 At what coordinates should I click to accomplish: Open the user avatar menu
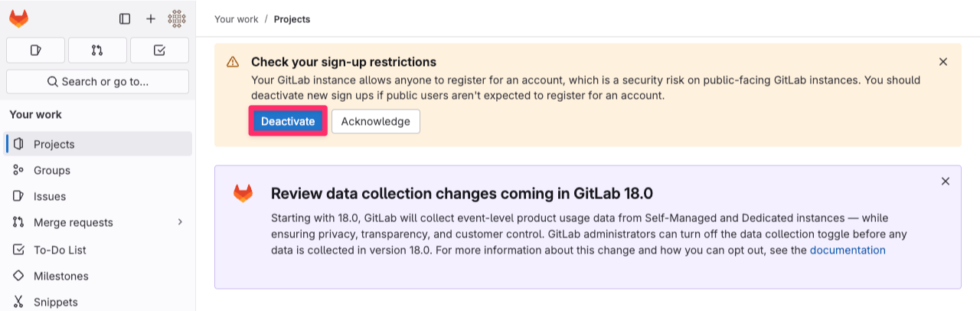pyautogui.click(x=177, y=19)
